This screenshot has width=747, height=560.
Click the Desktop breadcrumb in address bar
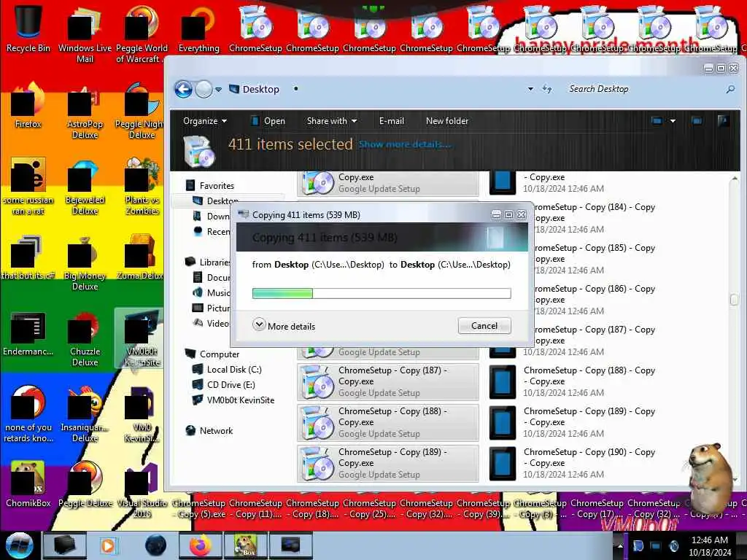260,89
